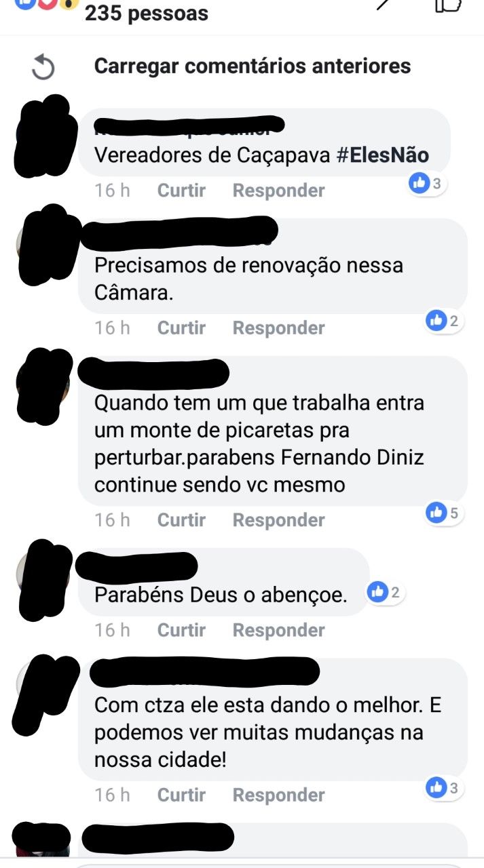Tap Responder under the Com ctza comment
The image size is (484, 868).
(x=279, y=795)
